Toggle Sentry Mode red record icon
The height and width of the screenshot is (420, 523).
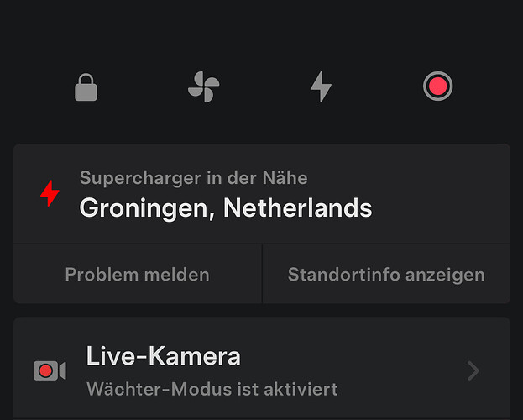coord(437,87)
